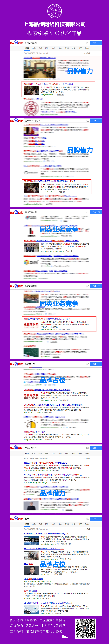Open result 营销型网站建设 高端网站建设_品传
109x644 pixels.
tap(46, 533)
